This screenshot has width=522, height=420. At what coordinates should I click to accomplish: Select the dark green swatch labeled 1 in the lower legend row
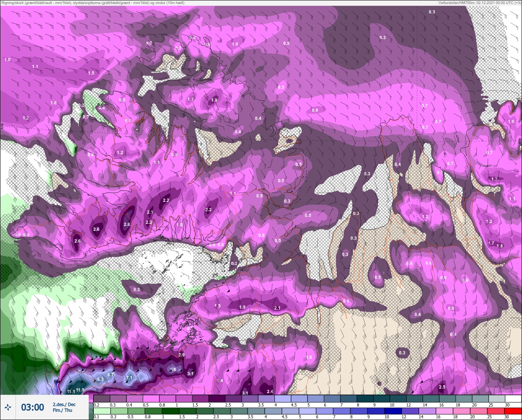coord(170,411)
